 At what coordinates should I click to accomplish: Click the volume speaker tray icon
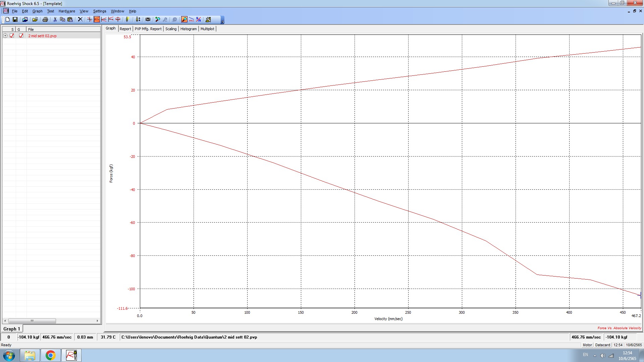coord(603,356)
